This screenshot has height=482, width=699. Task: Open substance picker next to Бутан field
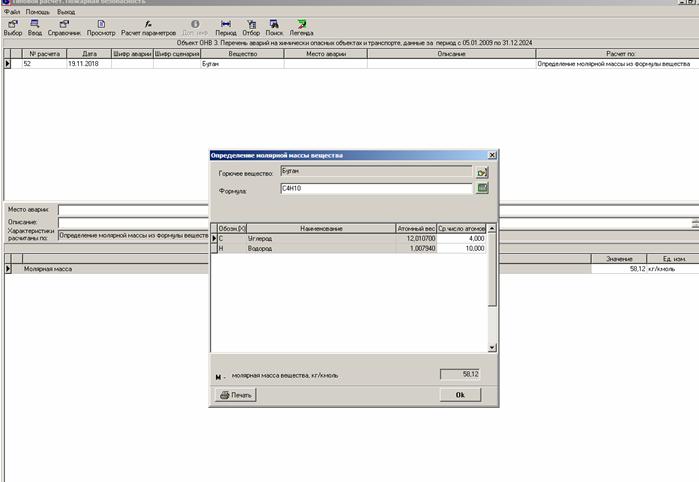482,173
